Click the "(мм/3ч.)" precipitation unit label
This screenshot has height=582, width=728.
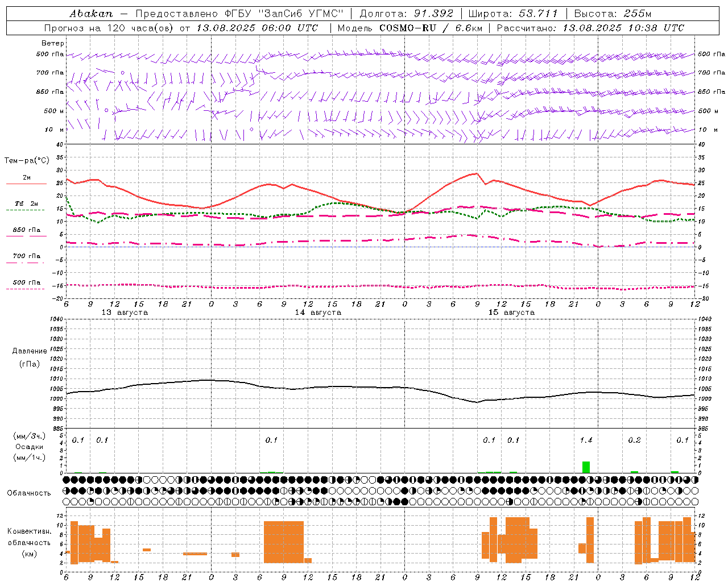pyautogui.click(x=30, y=436)
